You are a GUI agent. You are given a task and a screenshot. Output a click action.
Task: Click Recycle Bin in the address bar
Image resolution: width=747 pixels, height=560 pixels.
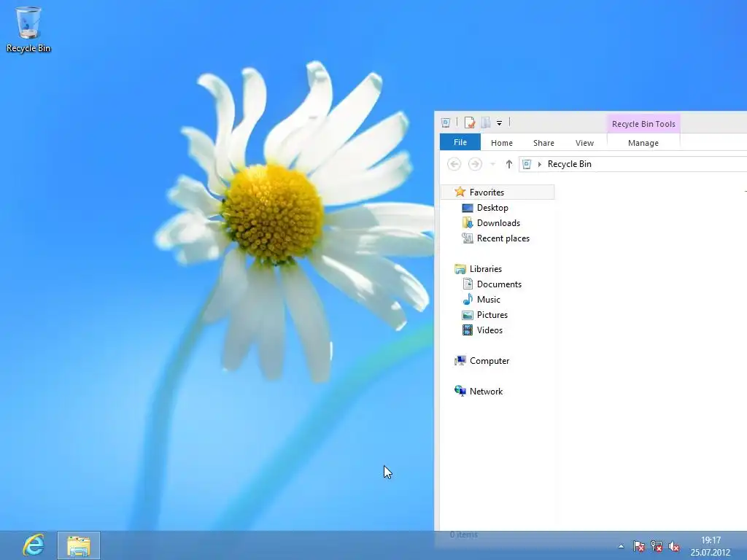tap(569, 164)
